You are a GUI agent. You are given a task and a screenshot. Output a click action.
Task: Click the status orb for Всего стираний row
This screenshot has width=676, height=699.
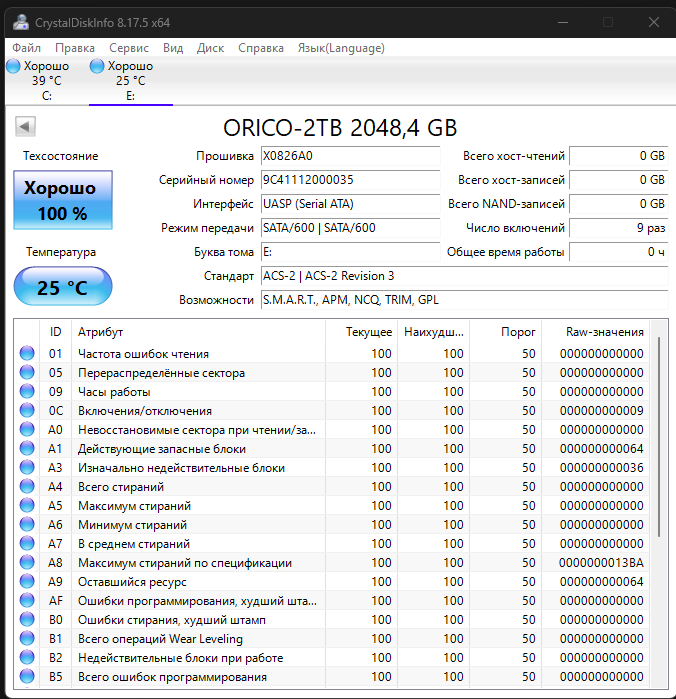pyautogui.click(x=26, y=487)
